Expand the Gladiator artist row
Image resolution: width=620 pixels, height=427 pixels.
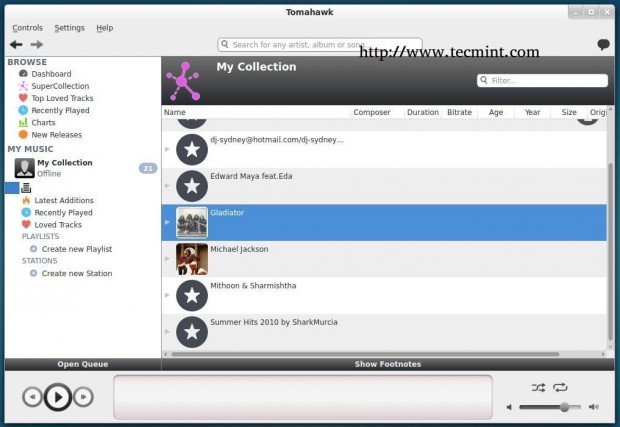tap(167, 222)
